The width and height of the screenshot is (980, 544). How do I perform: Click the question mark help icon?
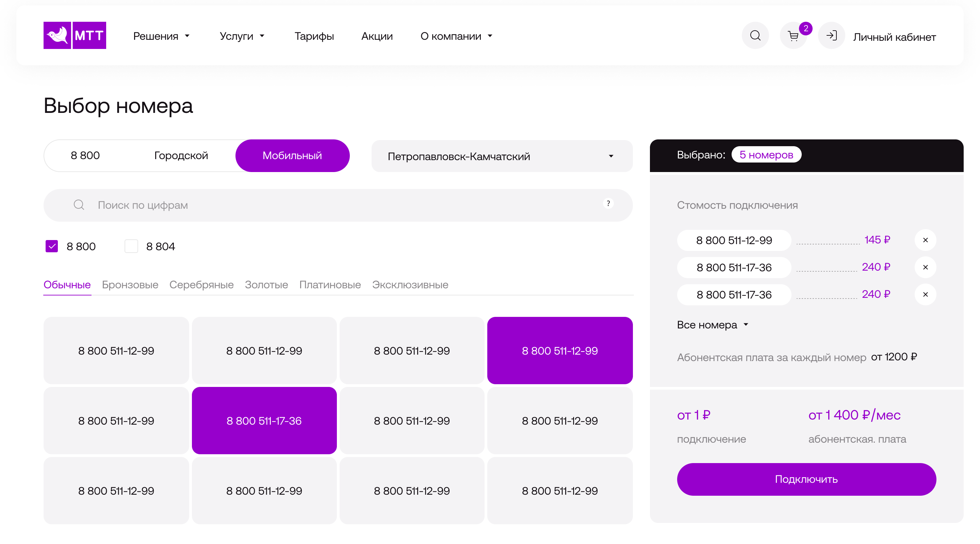coord(608,204)
